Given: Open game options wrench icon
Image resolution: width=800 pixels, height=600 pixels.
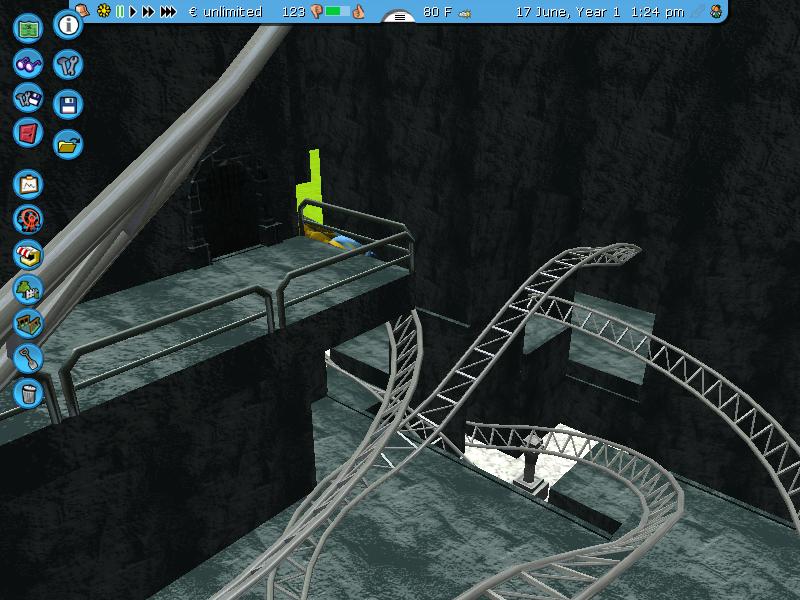Looking at the screenshot, I should point(68,65).
